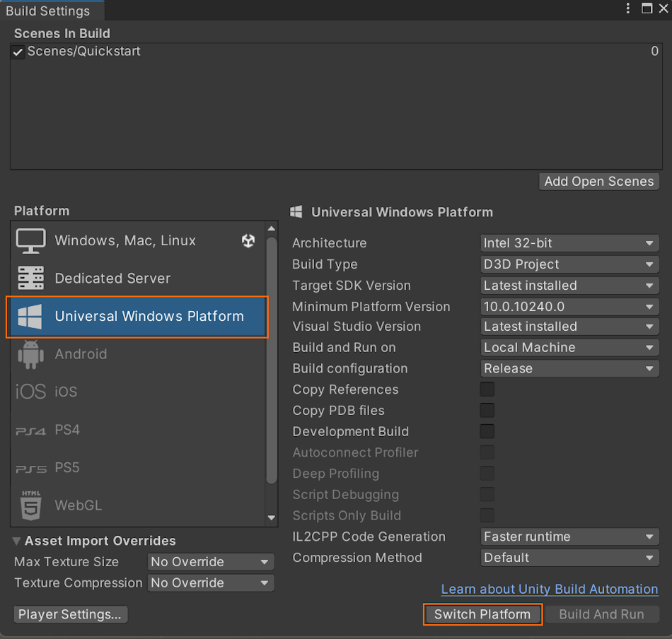This screenshot has width=672, height=639.
Task: Enable the Copy PDB files checkbox
Action: [487, 410]
